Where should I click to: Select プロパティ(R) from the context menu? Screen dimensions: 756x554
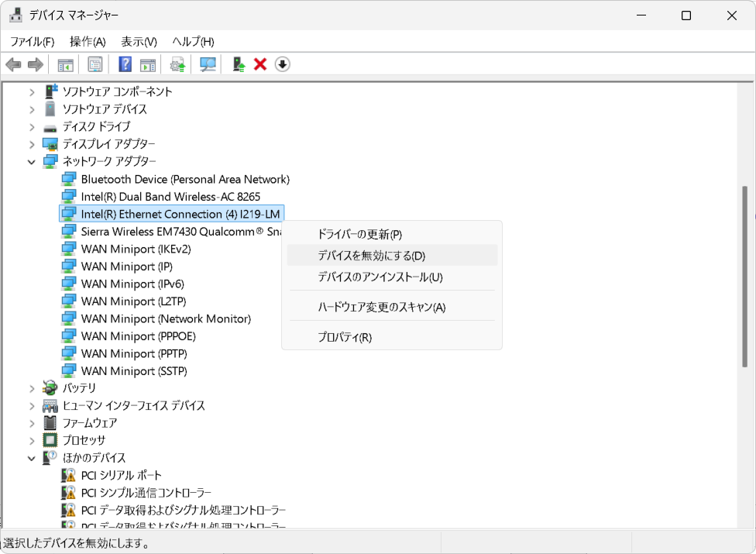tap(345, 337)
